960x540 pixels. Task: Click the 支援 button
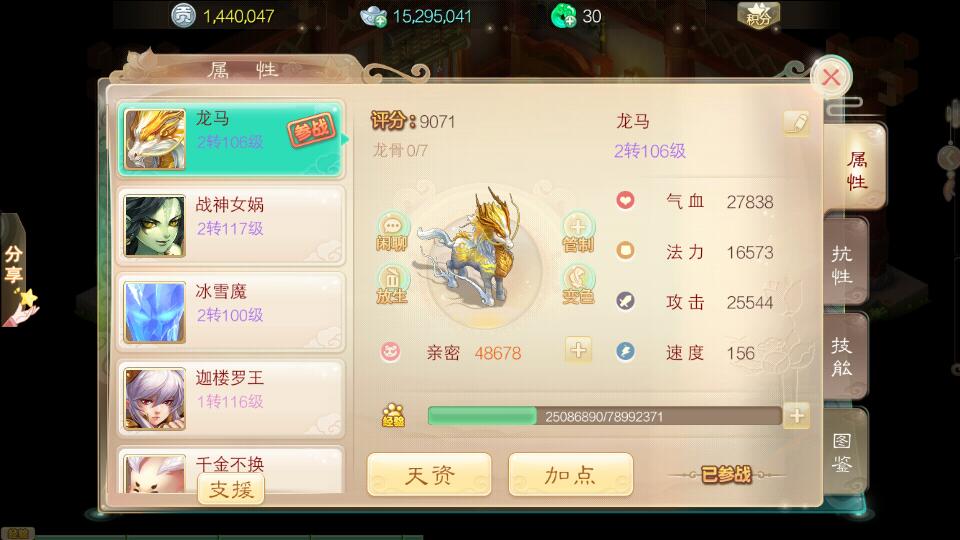(231, 489)
